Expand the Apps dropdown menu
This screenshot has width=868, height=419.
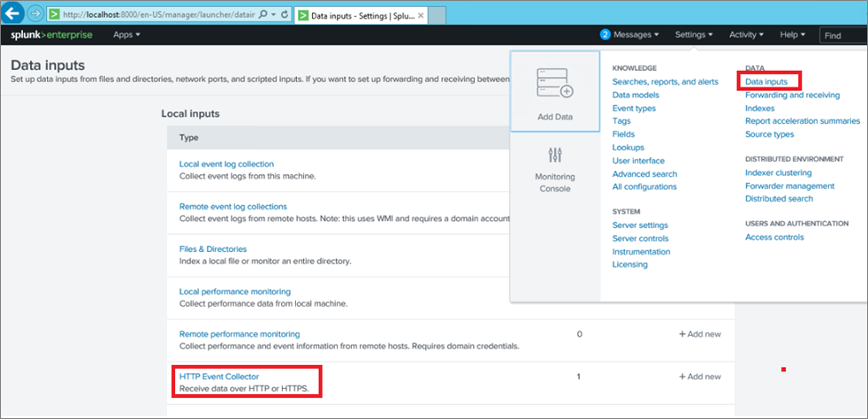[126, 34]
